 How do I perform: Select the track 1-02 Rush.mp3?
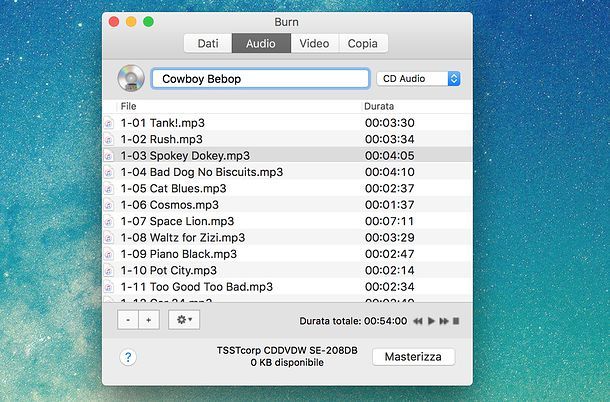pos(287,139)
